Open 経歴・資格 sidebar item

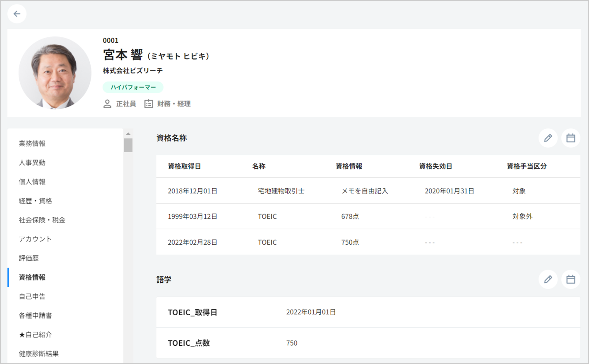click(35, 201)
